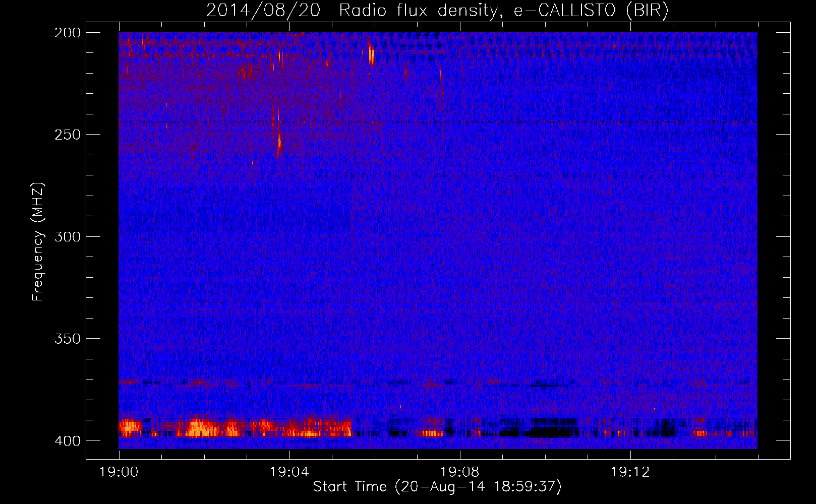The image size is (816, 504).
Task: Select the 400 frequency tick label
Action: (67, 441)
